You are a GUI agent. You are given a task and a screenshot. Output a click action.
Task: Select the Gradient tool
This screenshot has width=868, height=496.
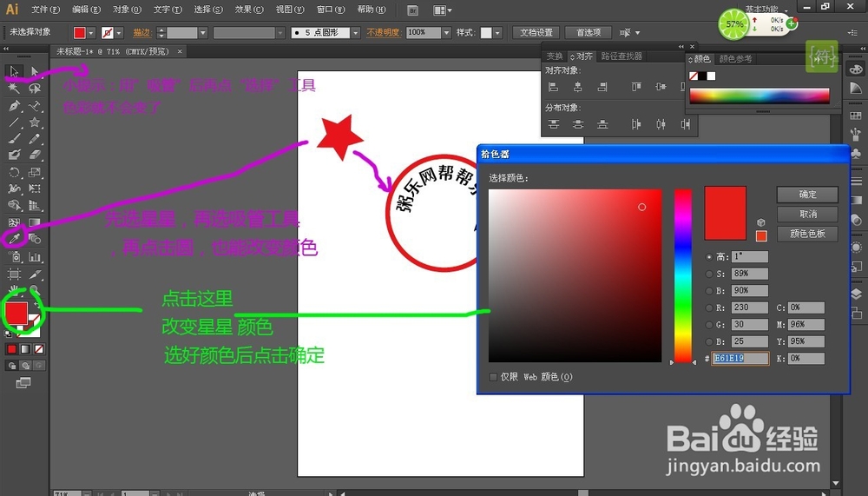[35, 222]
